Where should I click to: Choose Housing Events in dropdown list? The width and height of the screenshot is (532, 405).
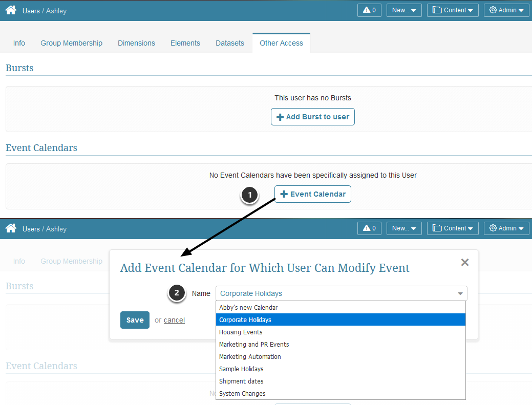coord(241,332)
